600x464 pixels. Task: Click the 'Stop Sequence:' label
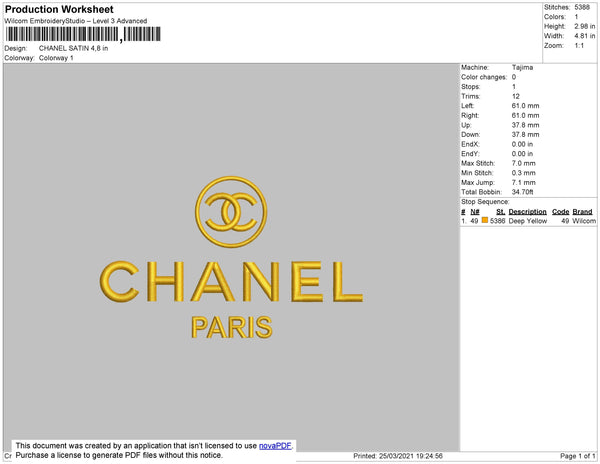(x=485, y=202)
